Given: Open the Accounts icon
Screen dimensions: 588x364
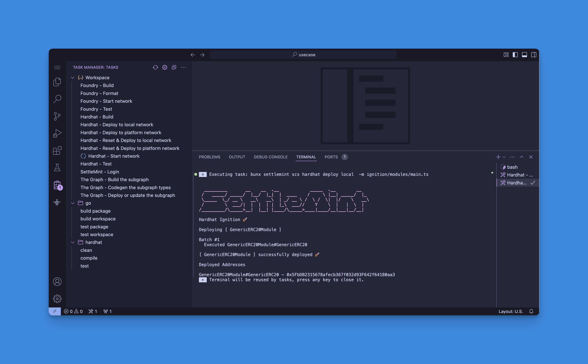Looking at the screenshot, I should click(x=57, y=282).
